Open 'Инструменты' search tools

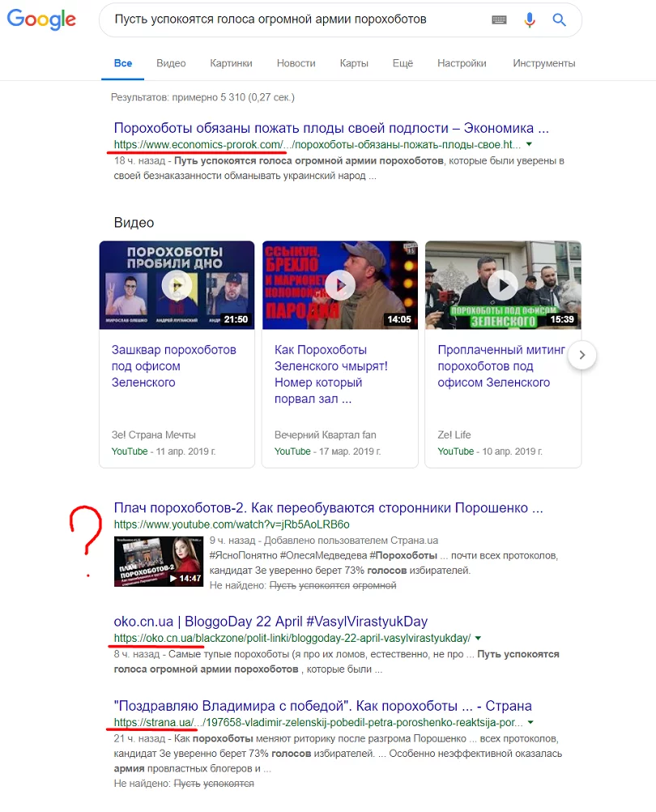point(543,63)
